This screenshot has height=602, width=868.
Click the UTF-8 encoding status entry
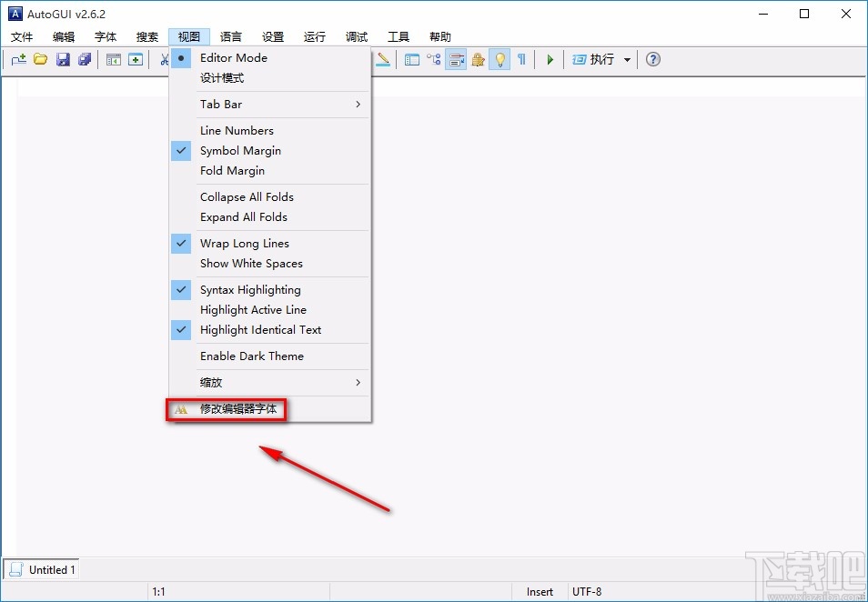pos(587,592)
